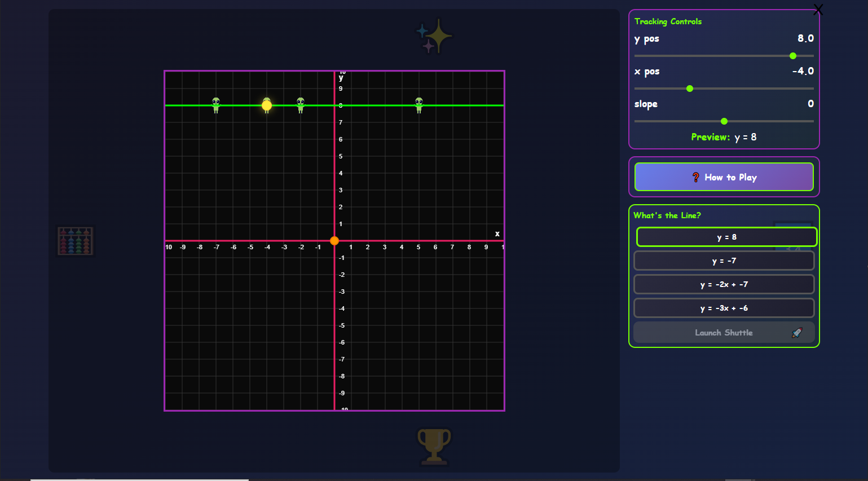Viewport: 868px width, 481px height.
Task: Click the alien standing at x = -7
Action: [x=216, y=105]
